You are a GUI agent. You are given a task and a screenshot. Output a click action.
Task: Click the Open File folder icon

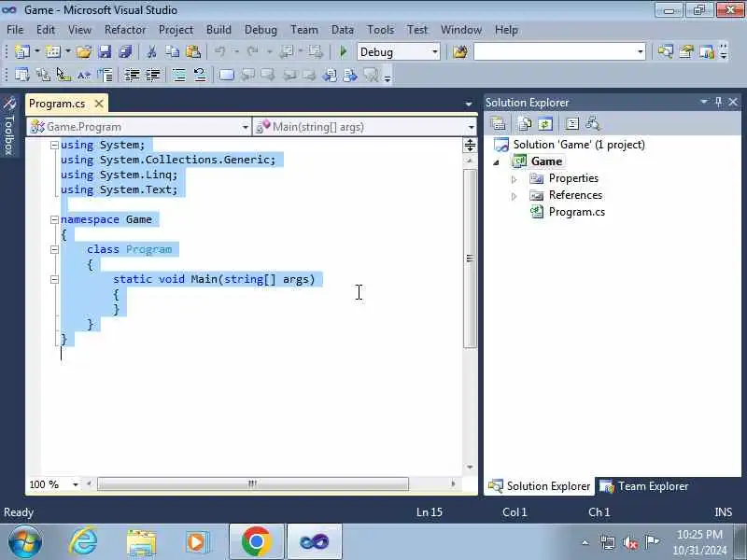(x=84, y=51)
